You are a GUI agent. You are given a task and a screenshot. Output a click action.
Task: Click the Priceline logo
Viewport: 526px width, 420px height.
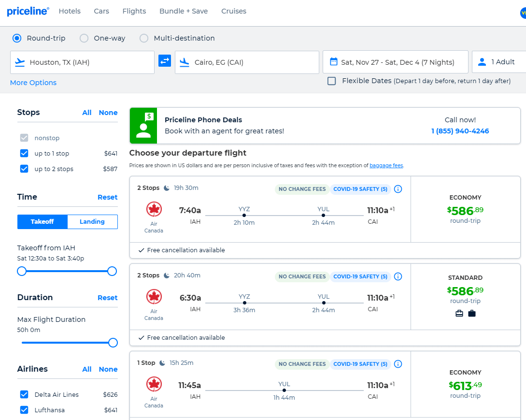pos(28,11)
